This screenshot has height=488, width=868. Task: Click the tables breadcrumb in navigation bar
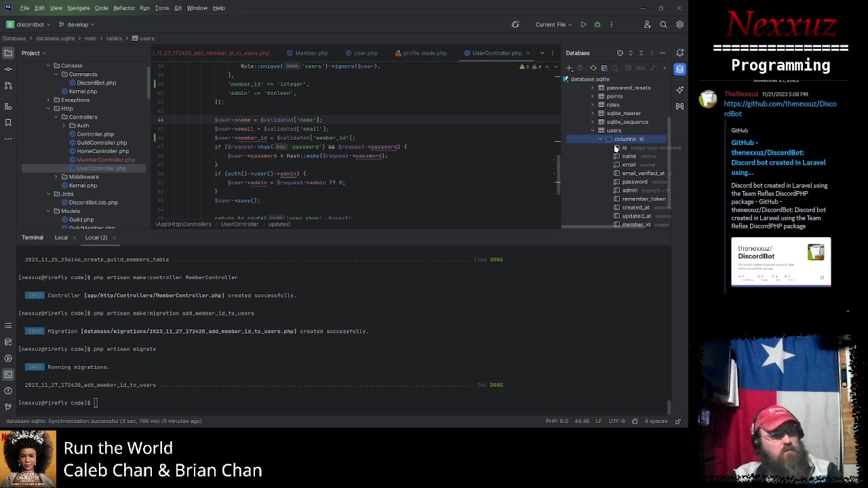tap(113, 39)
